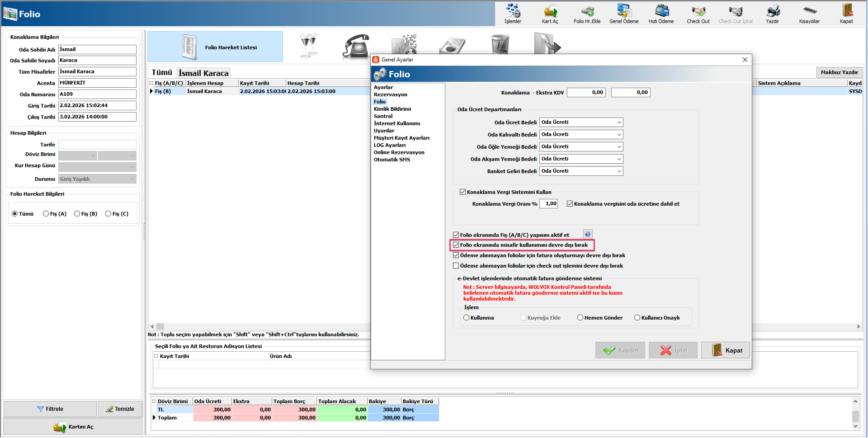This screenshot has width=868, height=438.
Task: Open Genel Ödeme from the toolbar
Action: coord(624,14)
